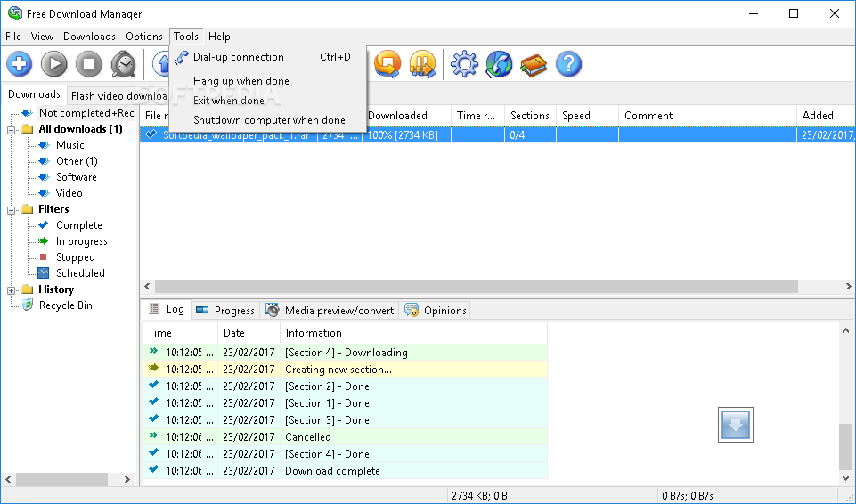
Task: Switch to the Downloads tab
Action: tap(35, 94)
